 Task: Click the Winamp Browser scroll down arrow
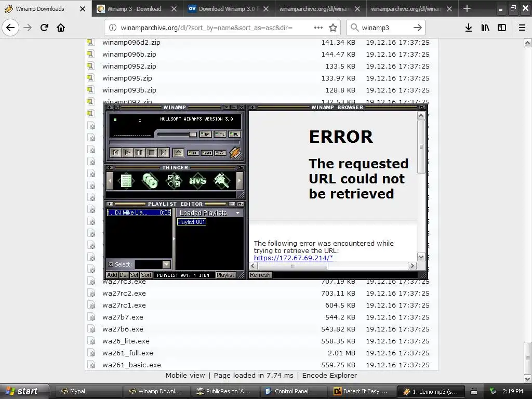pos(421,257)
